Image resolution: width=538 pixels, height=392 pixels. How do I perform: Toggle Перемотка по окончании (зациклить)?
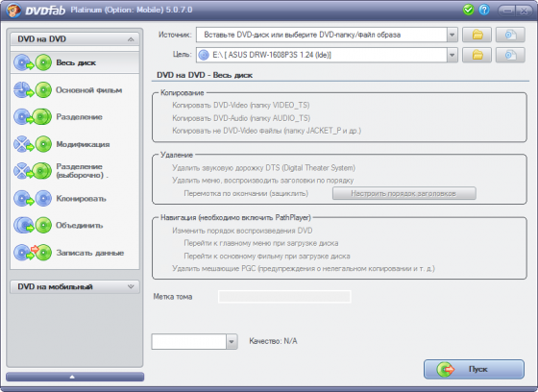(246, 193)
